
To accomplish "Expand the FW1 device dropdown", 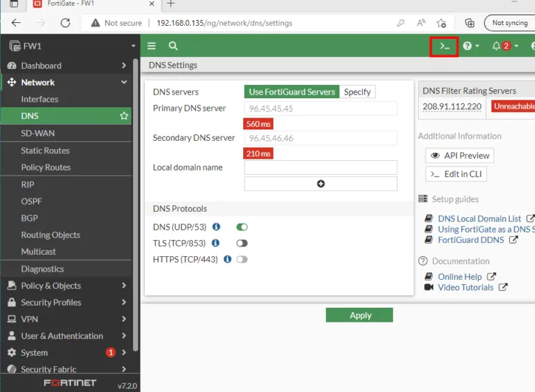I will click(133, 46).
